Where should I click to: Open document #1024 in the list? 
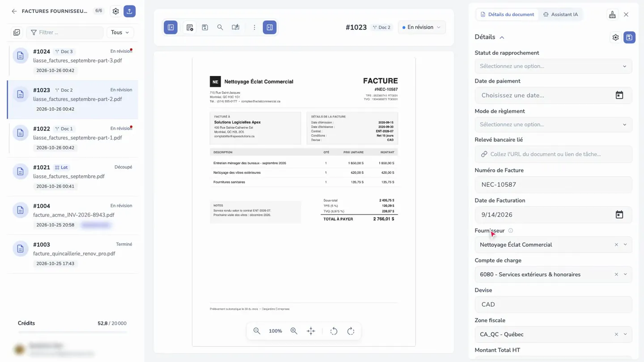click(72, 61)
